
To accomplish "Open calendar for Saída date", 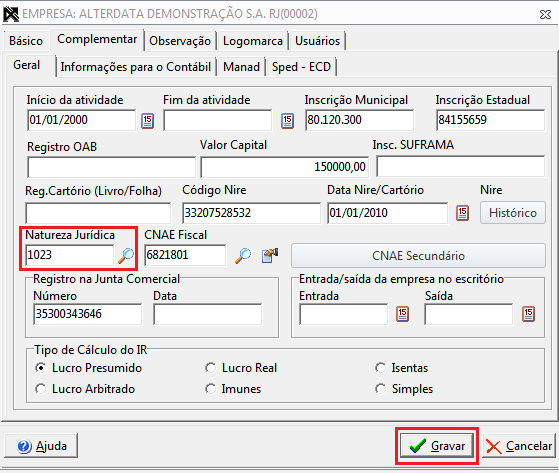I will [x=528, y=314].
